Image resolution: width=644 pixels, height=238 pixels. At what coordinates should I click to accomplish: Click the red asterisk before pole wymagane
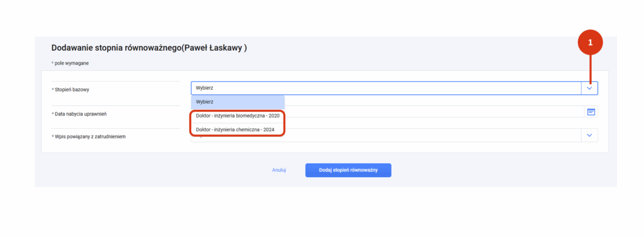(x=53, y=63)
